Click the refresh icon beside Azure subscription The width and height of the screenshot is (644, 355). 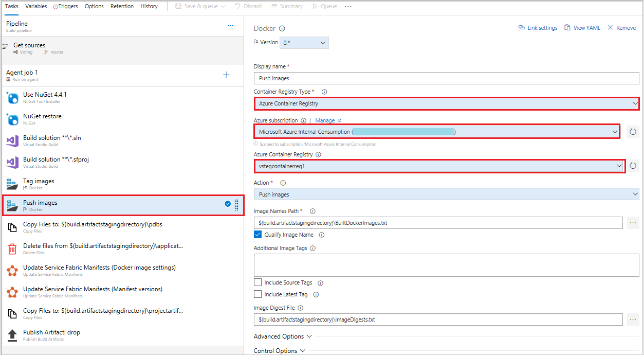[633, 131]
